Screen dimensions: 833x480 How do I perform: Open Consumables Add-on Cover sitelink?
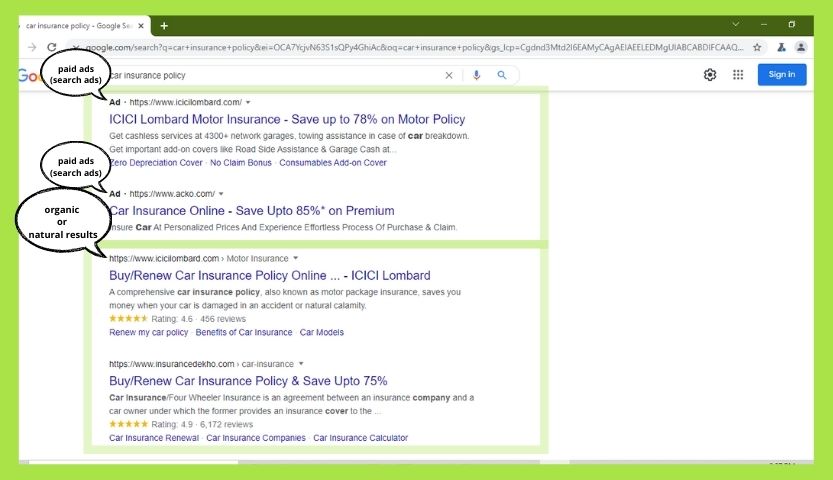(x=333, y=163)
